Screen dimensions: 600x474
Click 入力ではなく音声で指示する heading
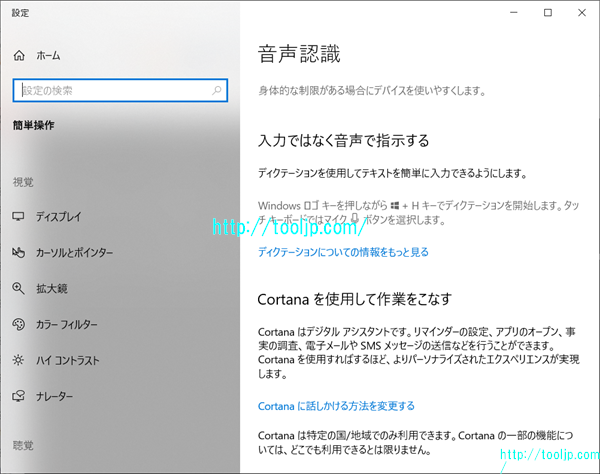click(x=344, y=140)
